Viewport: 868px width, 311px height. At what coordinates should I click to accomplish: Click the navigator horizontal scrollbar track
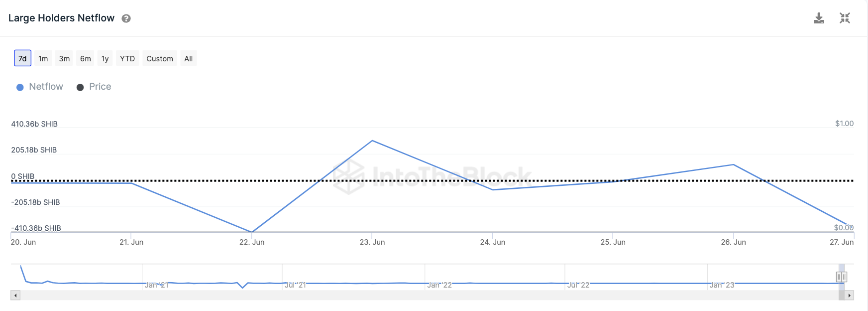tap(429, 296)
